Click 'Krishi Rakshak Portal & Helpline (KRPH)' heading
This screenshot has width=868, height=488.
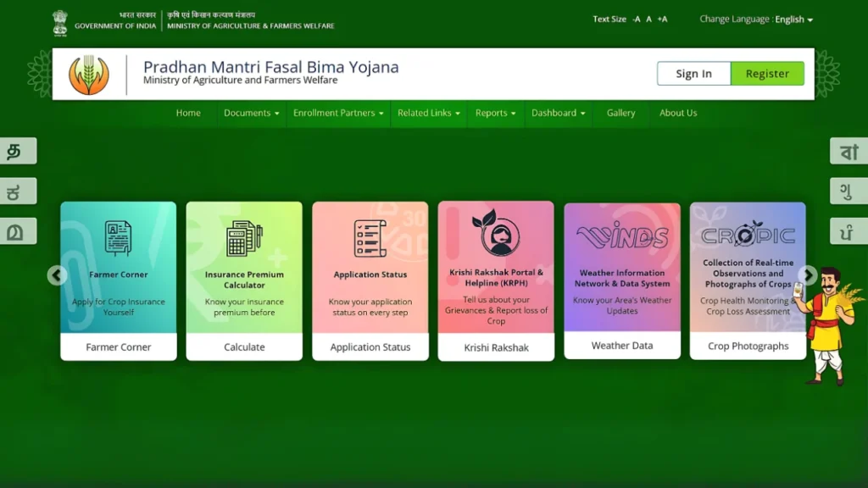click(496, 277)
